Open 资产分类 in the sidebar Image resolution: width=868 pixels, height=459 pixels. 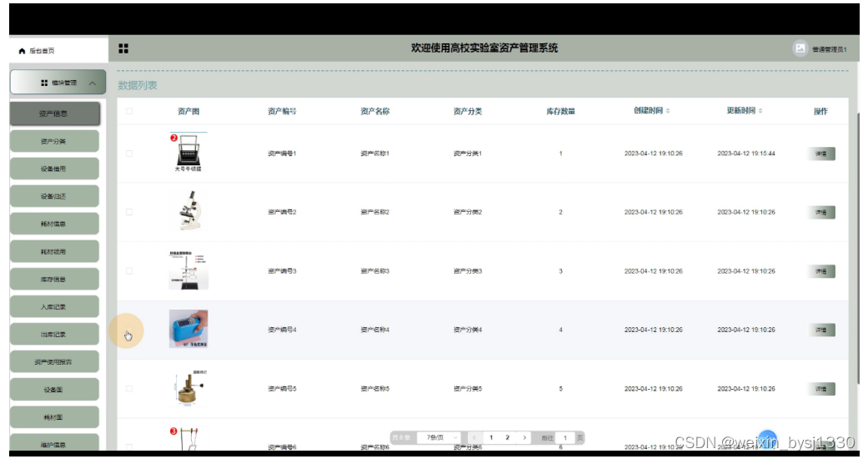54,141
